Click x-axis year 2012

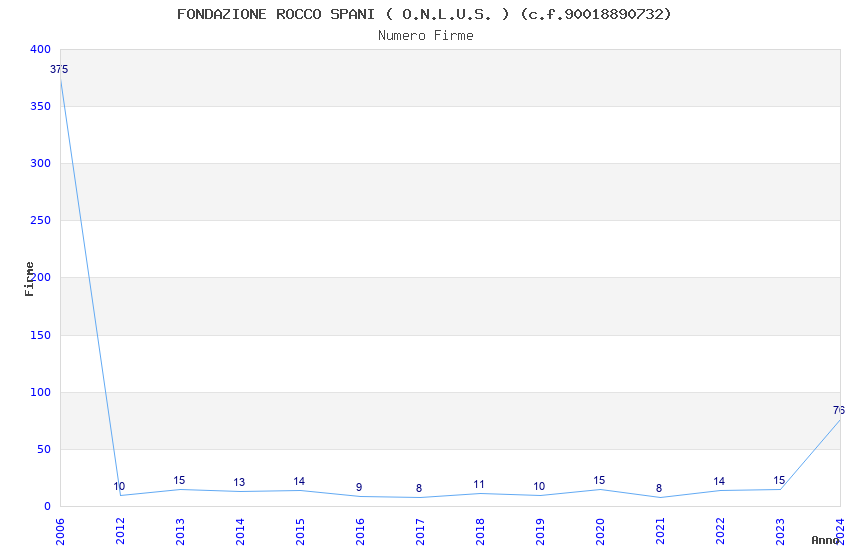click(x=120, y=531)
